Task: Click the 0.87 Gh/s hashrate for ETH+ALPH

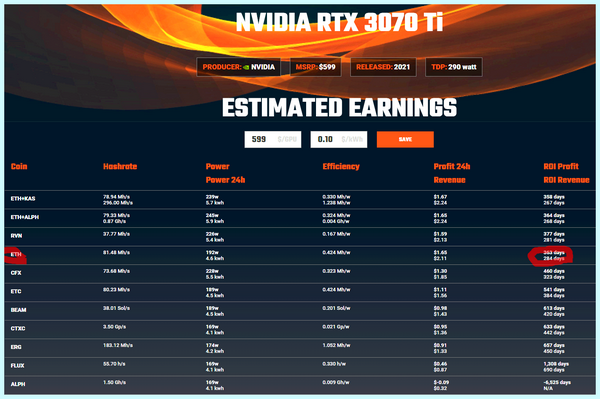Action: [x=114, y=221]
